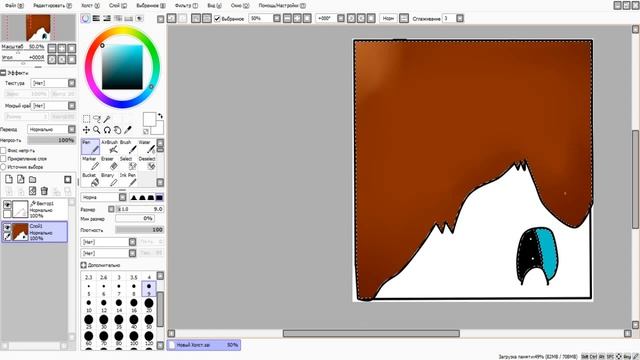Screen dimensions: 640x360
Task: Swap foreground and background colors
Action: [x=160, y=116]
